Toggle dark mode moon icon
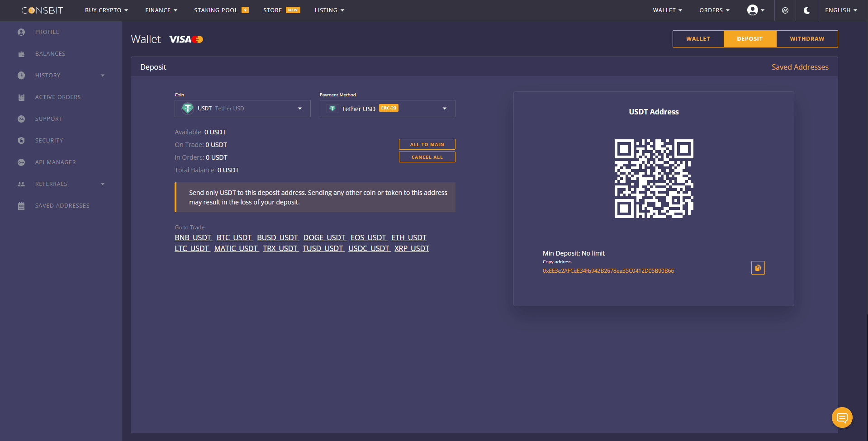The width and height of the screenshot is (868, 441). [807, 10]
